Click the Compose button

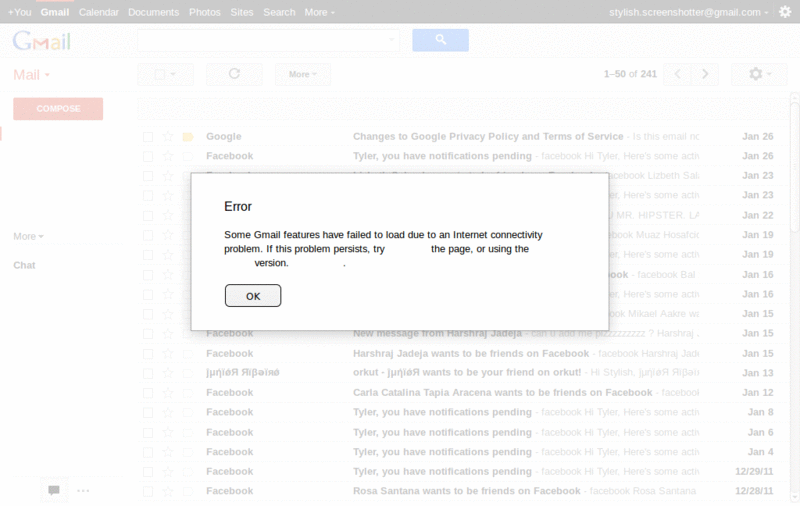(x=58, y=109)
